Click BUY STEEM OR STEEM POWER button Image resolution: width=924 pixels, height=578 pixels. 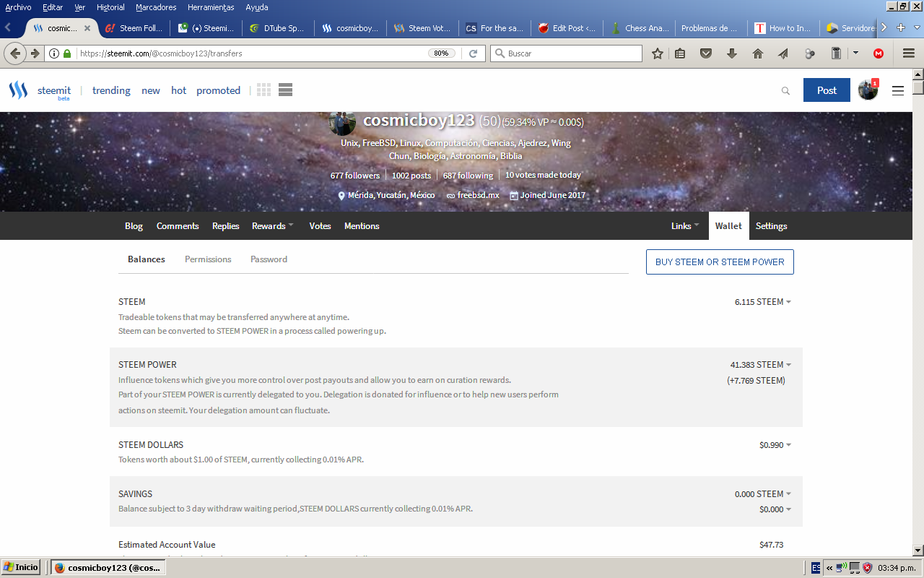[720, 262]
